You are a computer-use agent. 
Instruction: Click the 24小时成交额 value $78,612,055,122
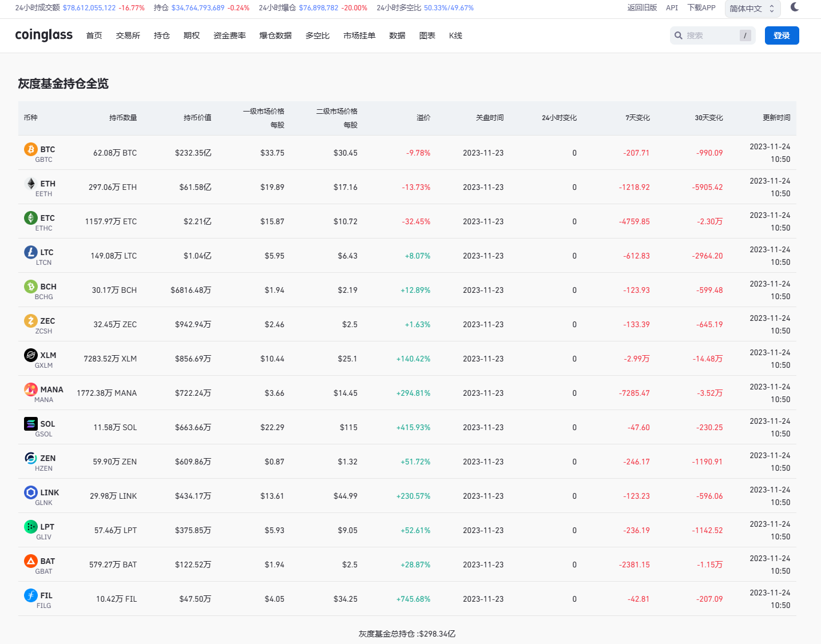(89, 8)
